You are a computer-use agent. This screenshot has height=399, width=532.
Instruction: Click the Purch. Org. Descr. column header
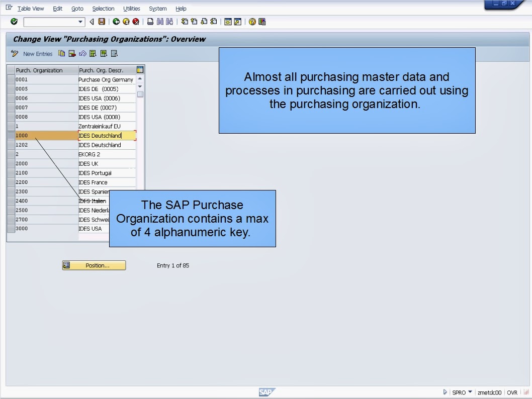(107, 70)
